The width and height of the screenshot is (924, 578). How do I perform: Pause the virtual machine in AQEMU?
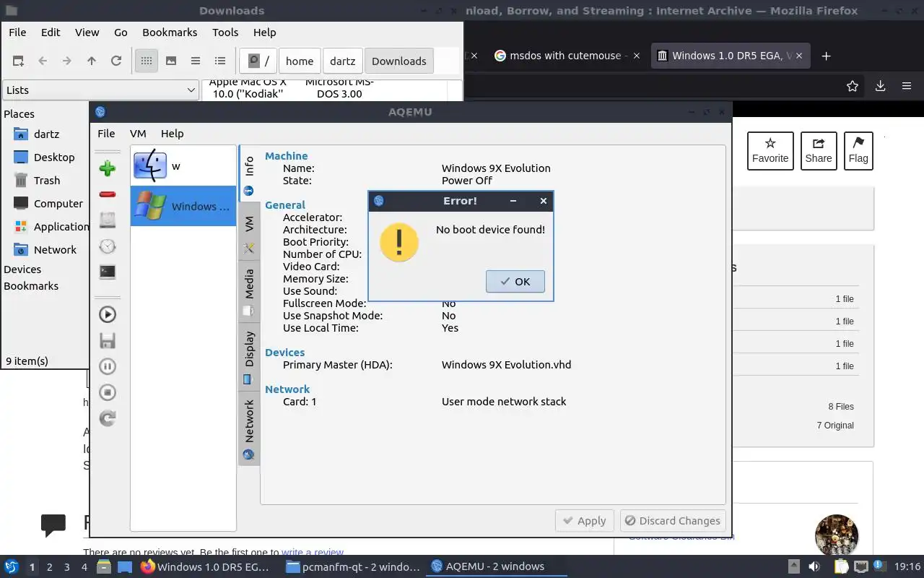click(x=108, y=366)
